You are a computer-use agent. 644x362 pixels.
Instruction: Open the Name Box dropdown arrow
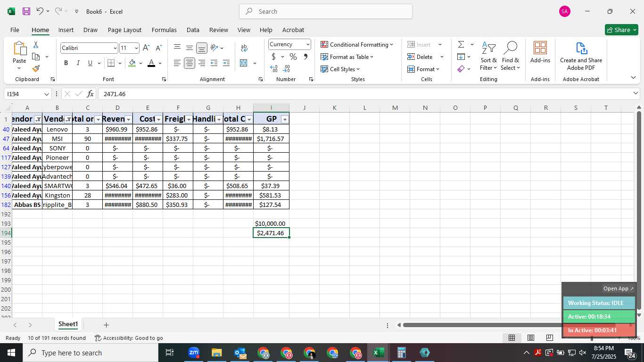(x=46, y=94)
